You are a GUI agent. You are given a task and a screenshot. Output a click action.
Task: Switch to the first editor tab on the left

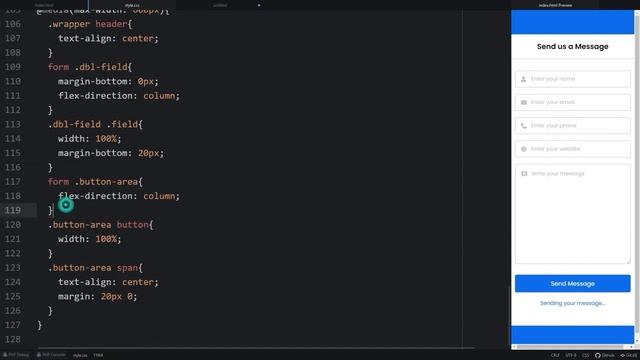(x=44, y=5)
